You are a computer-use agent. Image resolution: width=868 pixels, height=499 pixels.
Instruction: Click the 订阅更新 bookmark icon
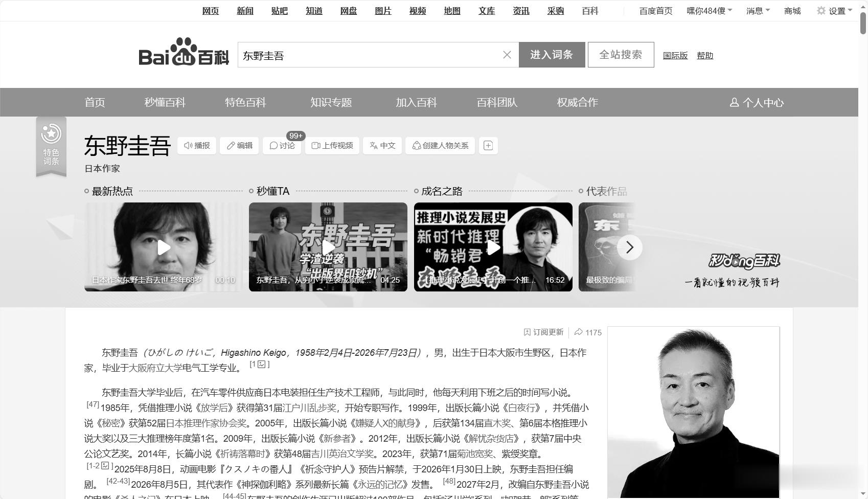pos(527,332)
